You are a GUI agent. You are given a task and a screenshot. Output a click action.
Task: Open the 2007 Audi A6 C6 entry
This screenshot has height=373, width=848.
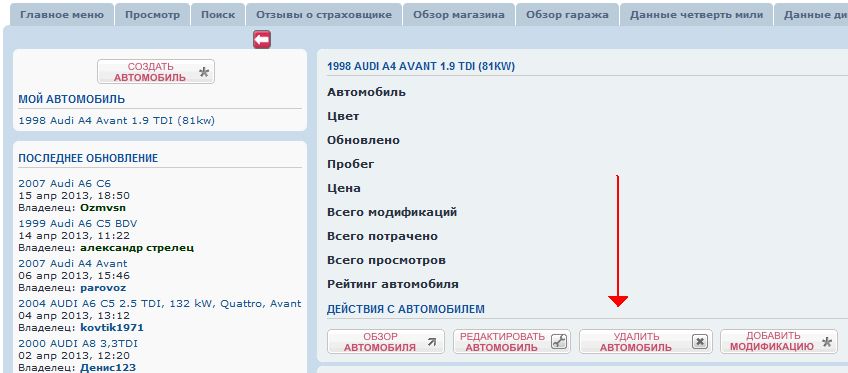coord(64,184)
